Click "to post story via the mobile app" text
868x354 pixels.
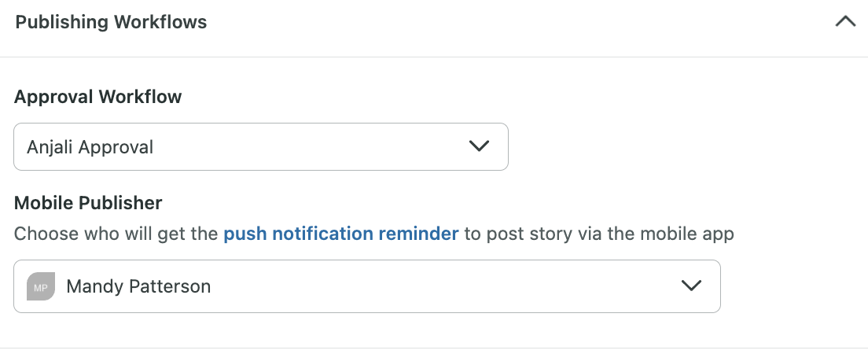[599, 234]
